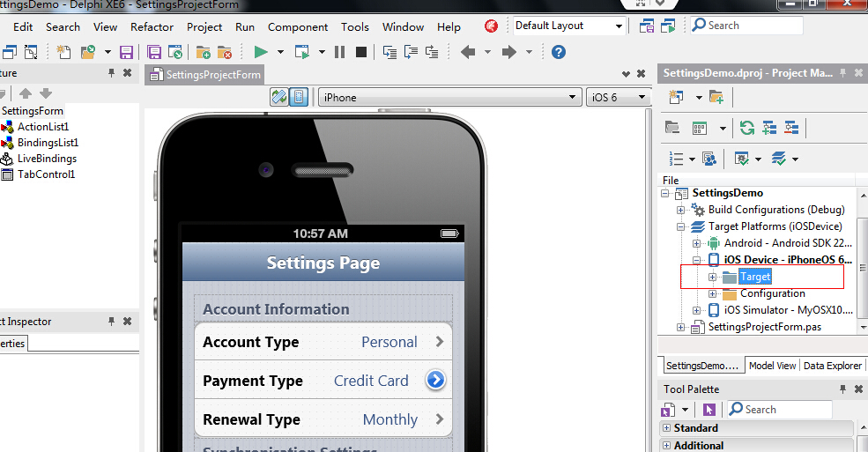Select TabControl1 in the Structure tree
868x452 pixels.
pyautogui.click(x=46, y=174)
